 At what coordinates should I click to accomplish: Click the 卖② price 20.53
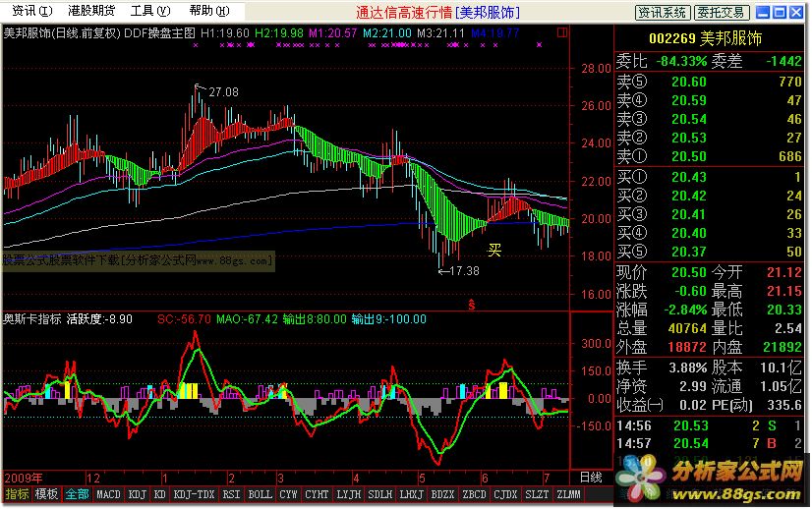tap(689, 138)
